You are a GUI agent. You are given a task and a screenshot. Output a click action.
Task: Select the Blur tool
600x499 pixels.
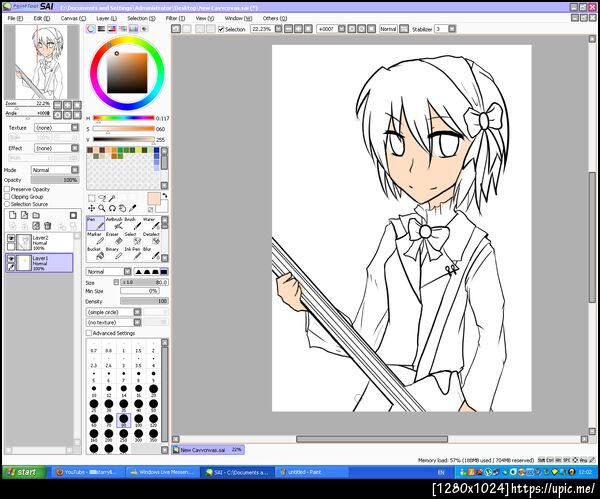151,253
